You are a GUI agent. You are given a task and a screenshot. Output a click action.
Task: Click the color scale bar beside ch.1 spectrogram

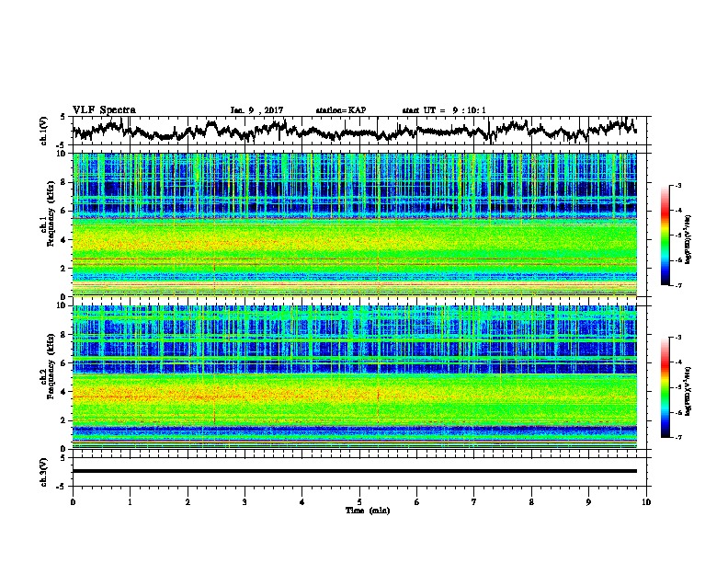point(665,236)
